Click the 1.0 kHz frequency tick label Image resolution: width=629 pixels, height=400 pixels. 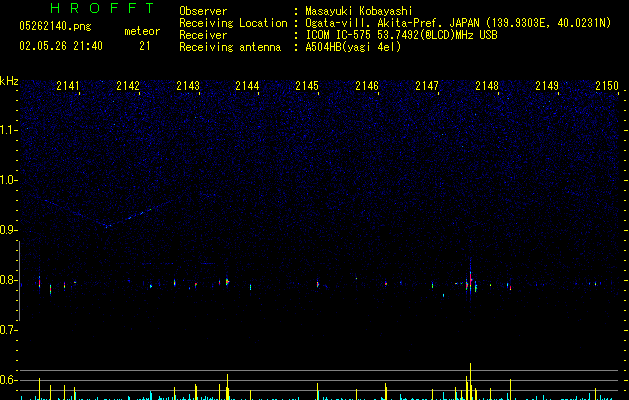[x=8, y=180]
